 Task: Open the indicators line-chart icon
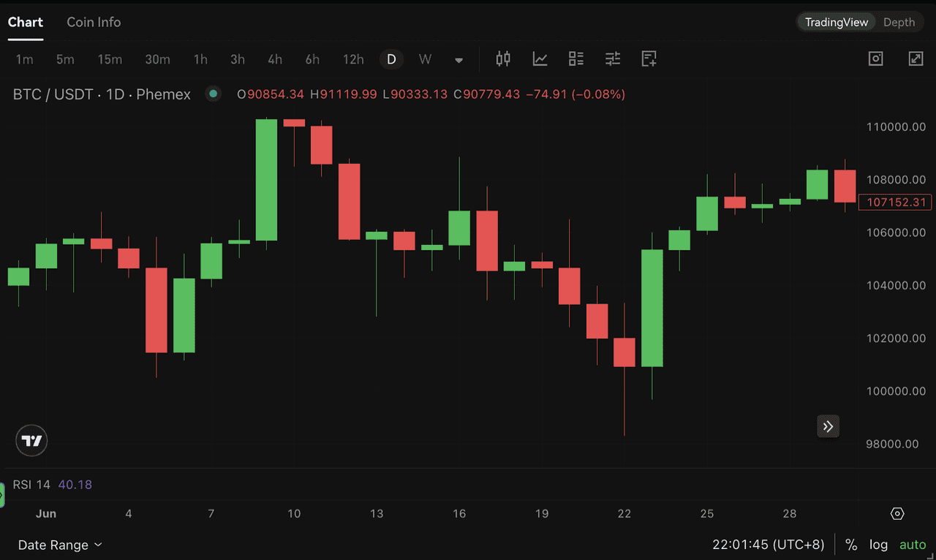[x=540, y=59]
